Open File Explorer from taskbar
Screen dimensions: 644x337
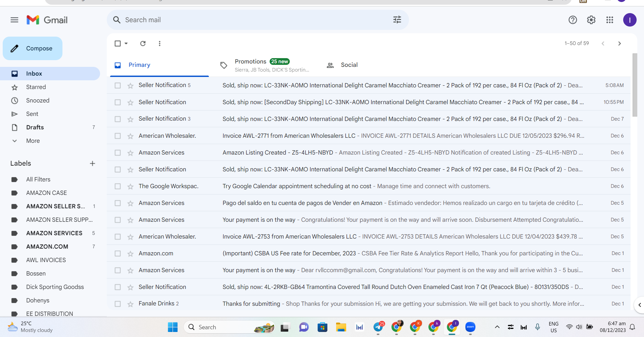pos(341,327)
